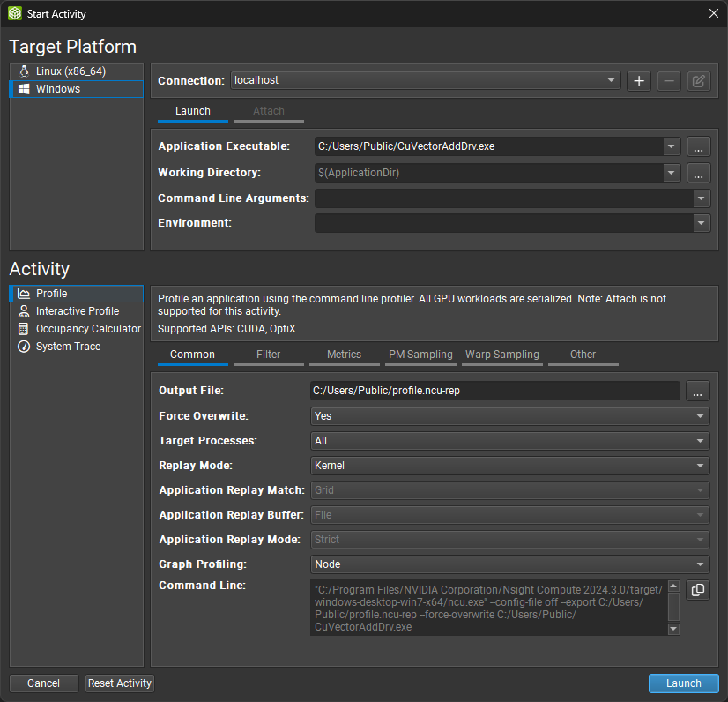Launch the profiling activity
The width and height of the screenshot is (728, 702).
pyautogui.click(x=683, y=683)
